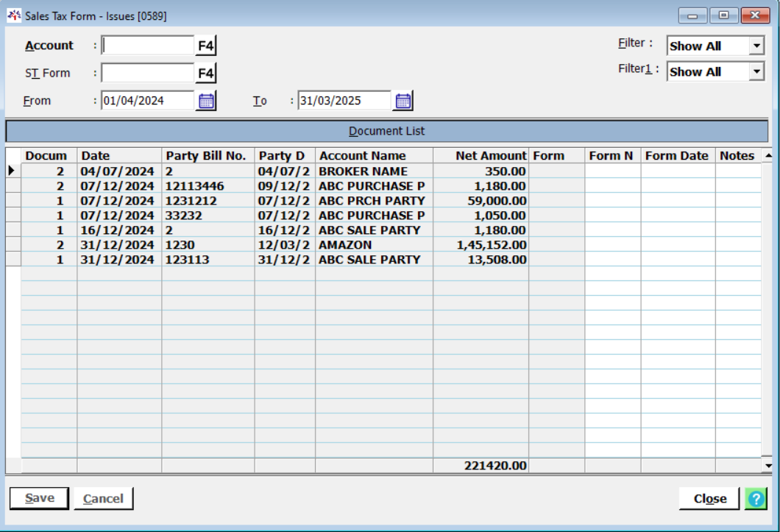Screen dimensions: 780x532
Task: Click the F4 lookup button beside Account
Action: click(x=206, y=46)
